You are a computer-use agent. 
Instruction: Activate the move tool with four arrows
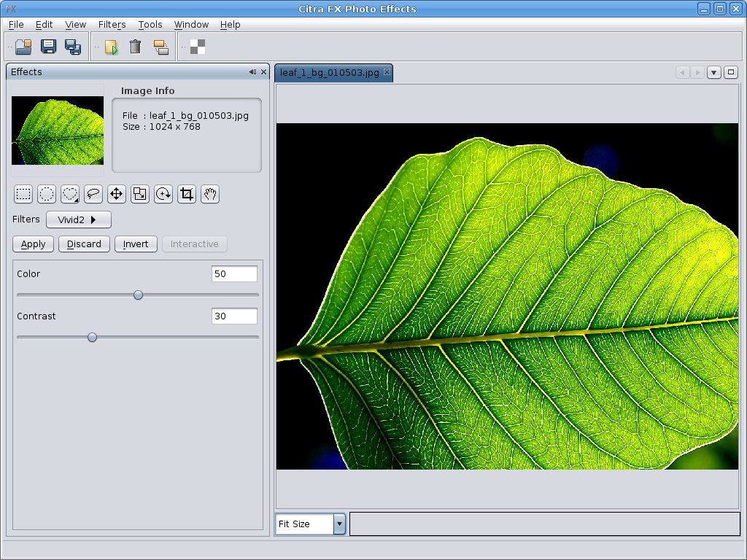[x=117, y=194]
